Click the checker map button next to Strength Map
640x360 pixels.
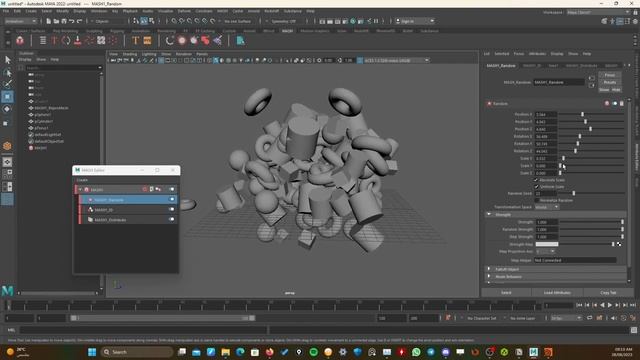point(619,244)
